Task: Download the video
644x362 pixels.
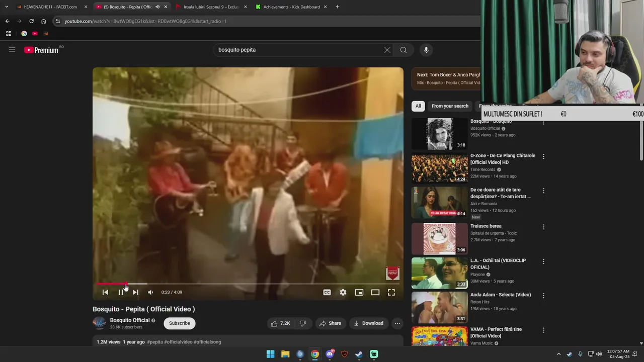Action: tap(368, 323)
